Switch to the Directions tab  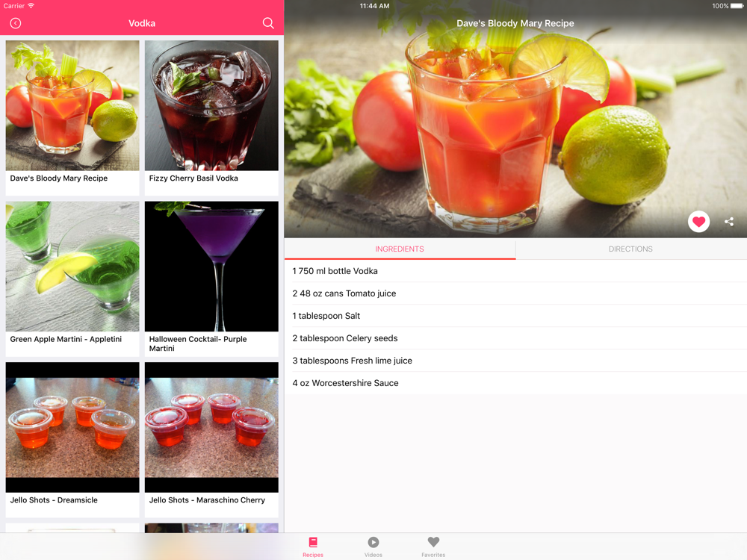(x=630, y=249)
